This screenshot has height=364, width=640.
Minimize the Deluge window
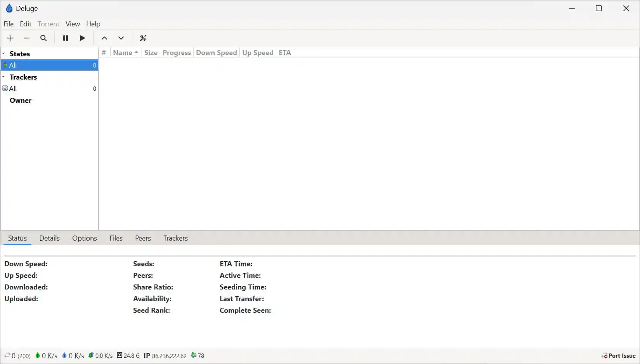(x=572, y=8)
